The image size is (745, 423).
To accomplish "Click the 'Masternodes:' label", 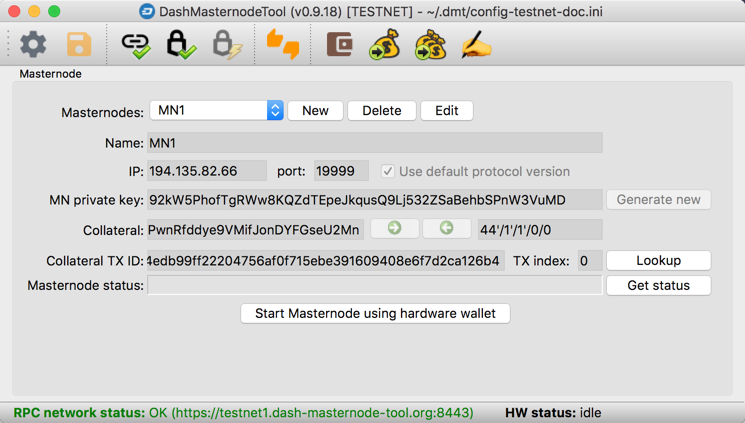I will 102,113.
